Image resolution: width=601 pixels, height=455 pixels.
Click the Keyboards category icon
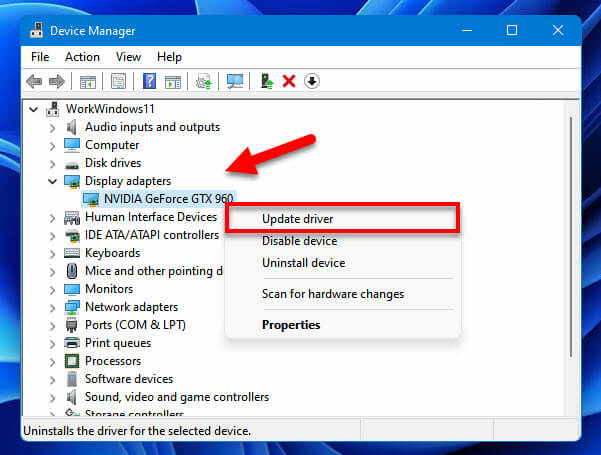(72, 253)
